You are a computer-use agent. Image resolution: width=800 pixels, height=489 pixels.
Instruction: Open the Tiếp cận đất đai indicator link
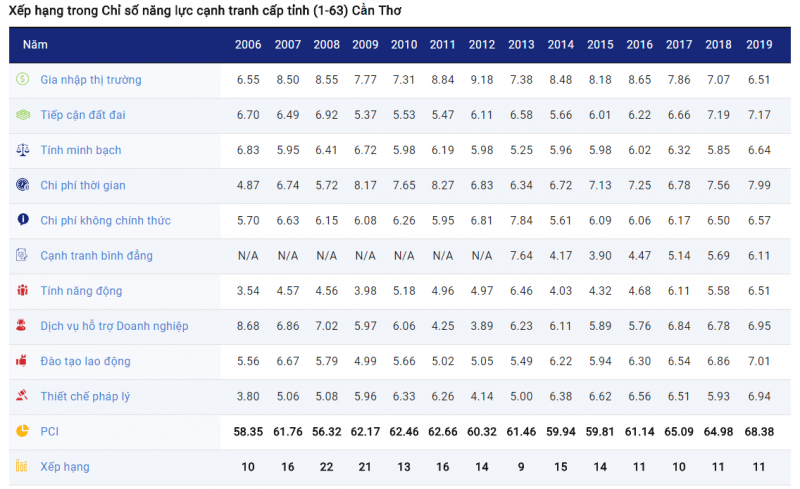[83, 115]
